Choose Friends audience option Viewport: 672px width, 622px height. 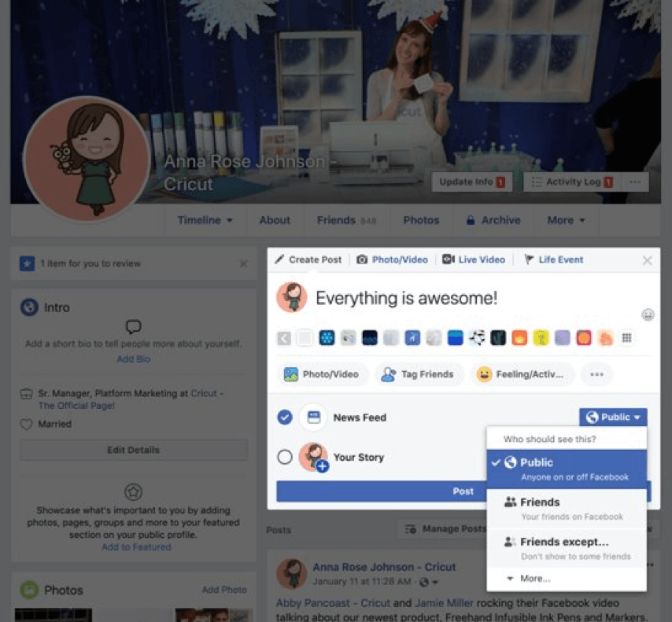coord(567,509)
